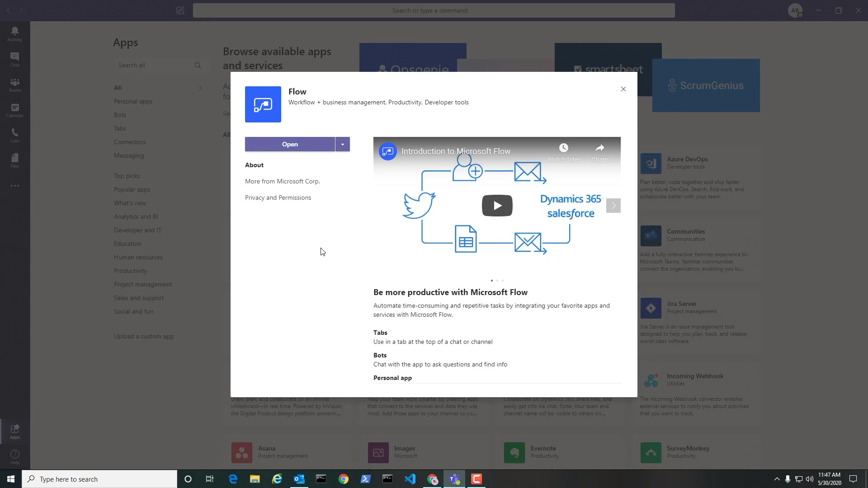Click Share icon on the video
The height and width of the screenshot is (488, 868).
coord(600,153)
